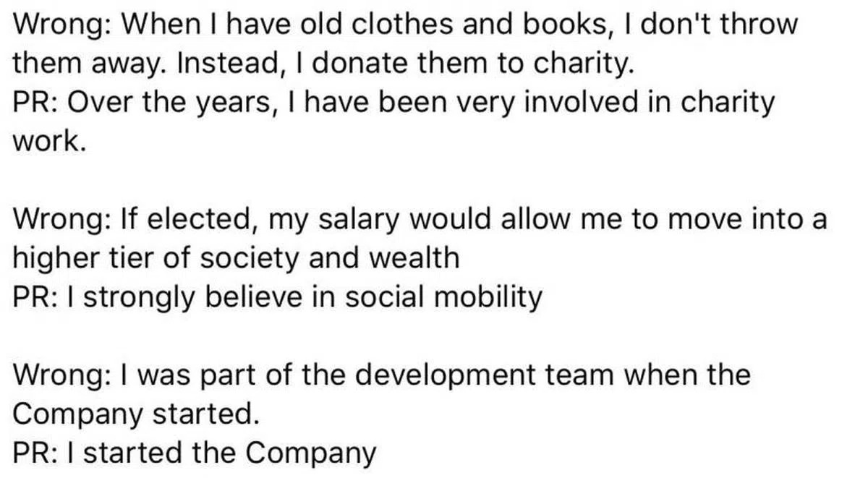This screenshot has height=478, width=868.
Task: Click the last line "PR: I started the Company"
Action: click(x=195, y=453)
